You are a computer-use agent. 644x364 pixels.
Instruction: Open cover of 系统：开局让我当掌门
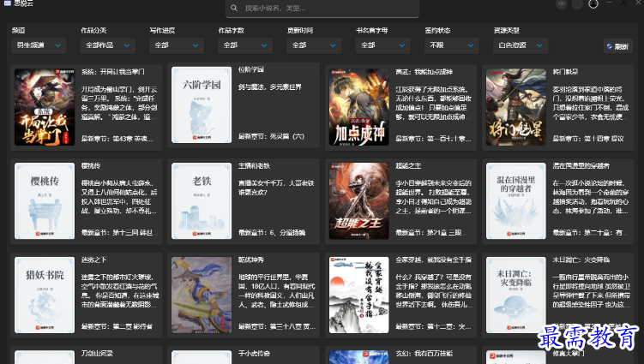[x=45, y=107]
